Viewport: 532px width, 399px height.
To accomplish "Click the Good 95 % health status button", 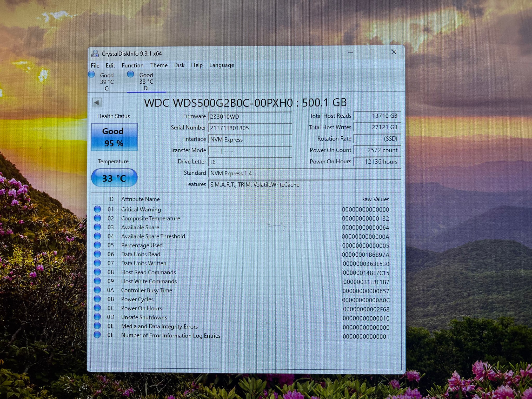I will click(x=114, y=137).
